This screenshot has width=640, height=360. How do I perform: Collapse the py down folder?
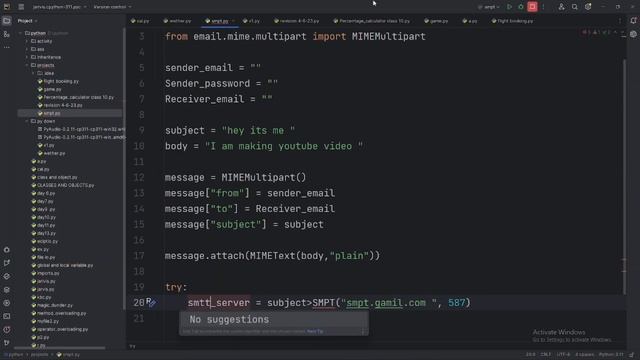tap(27, 121)
